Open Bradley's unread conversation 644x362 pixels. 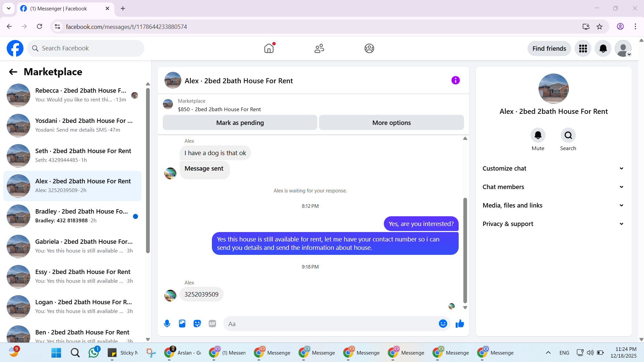click(72, 216)
